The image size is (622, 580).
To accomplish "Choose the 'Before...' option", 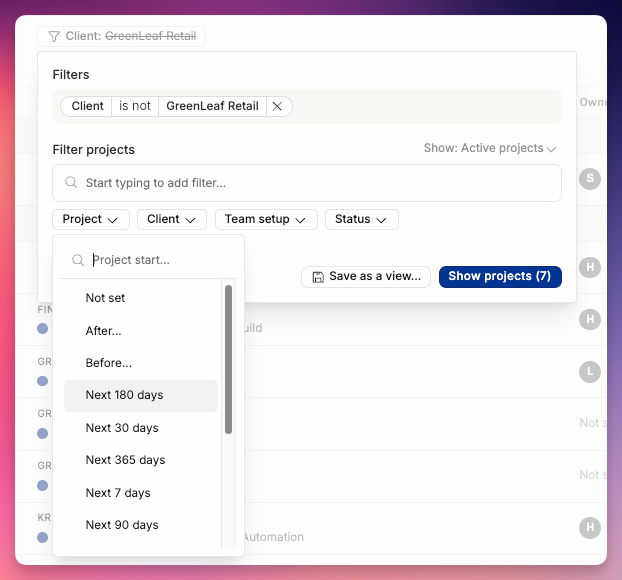I will 141,363.
